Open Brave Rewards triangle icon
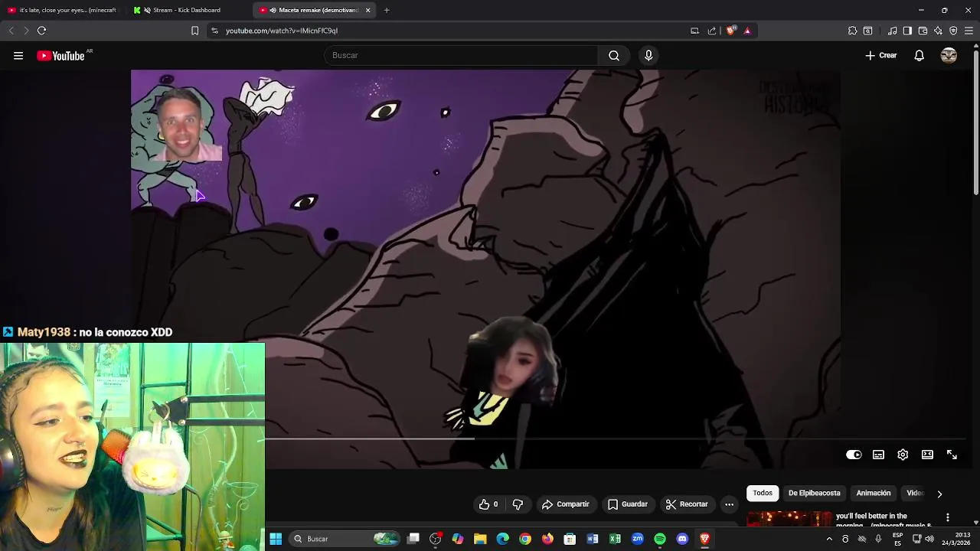980x551 pixels. (x=747, y=31)
